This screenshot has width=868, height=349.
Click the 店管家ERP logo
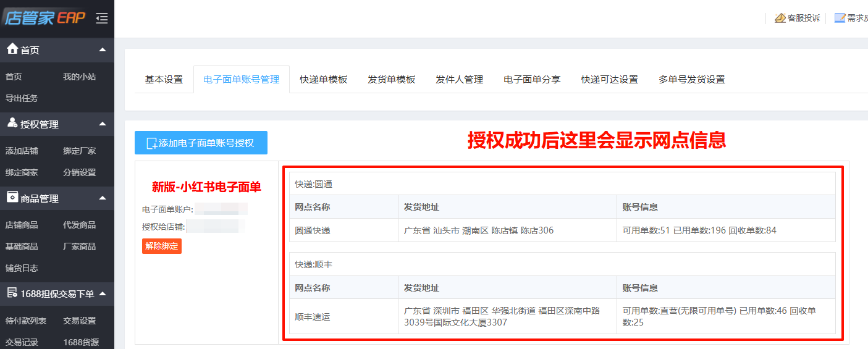pos(44,18)
